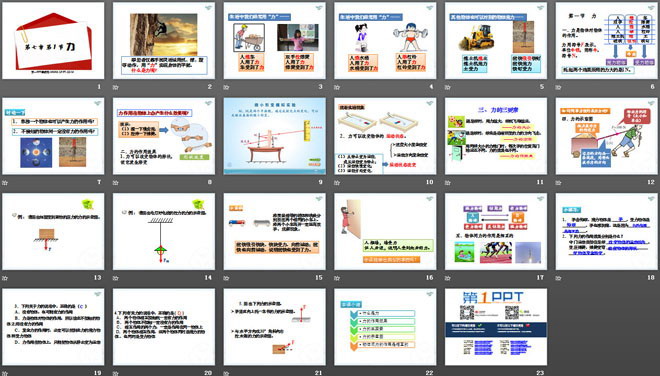Click slide number label 23
660x376 pixels.
coord(540,373)
